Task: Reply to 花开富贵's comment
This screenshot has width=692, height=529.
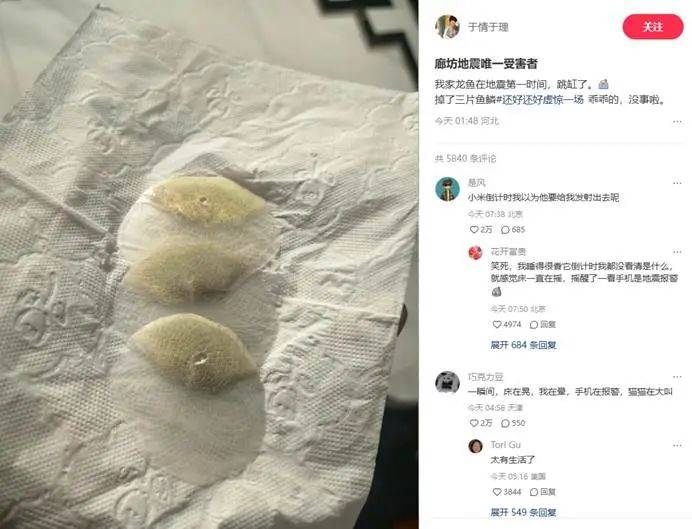Action: 542,324
